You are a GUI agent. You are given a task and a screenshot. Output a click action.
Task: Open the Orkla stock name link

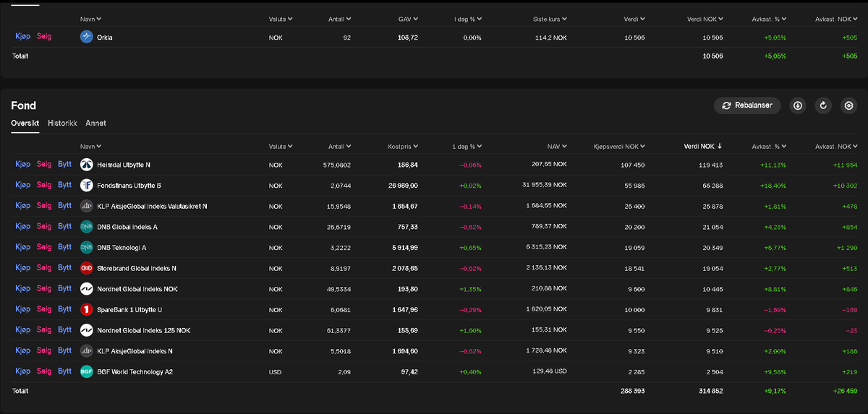point(105,38)
